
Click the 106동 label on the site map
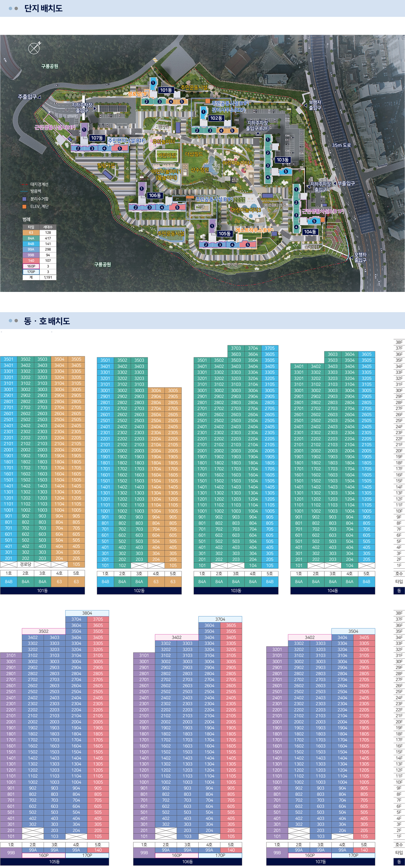point(155,195)
